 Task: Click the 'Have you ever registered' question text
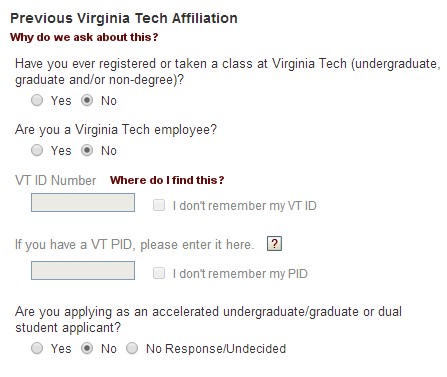point(228,72)
